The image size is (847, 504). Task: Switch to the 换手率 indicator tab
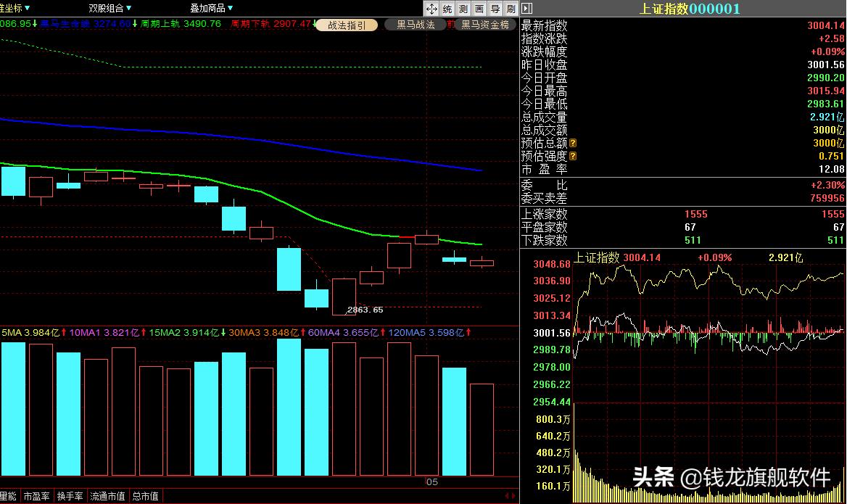(70, 496)
